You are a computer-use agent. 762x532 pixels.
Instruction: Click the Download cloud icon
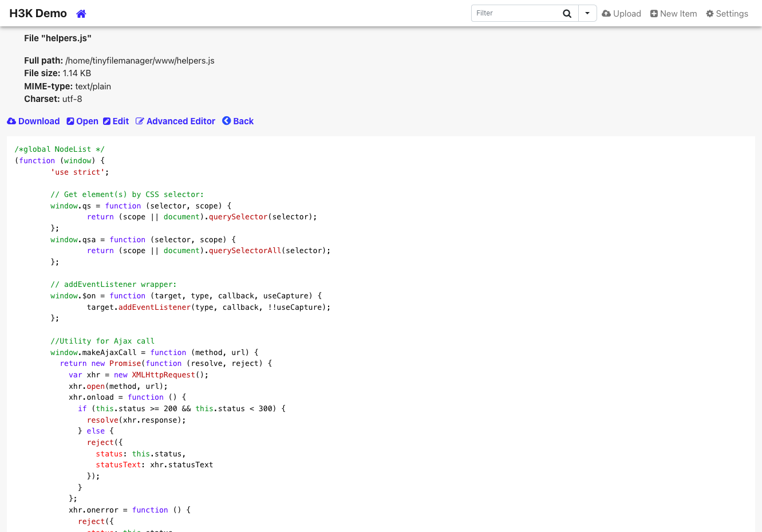(x=11, y=121)
